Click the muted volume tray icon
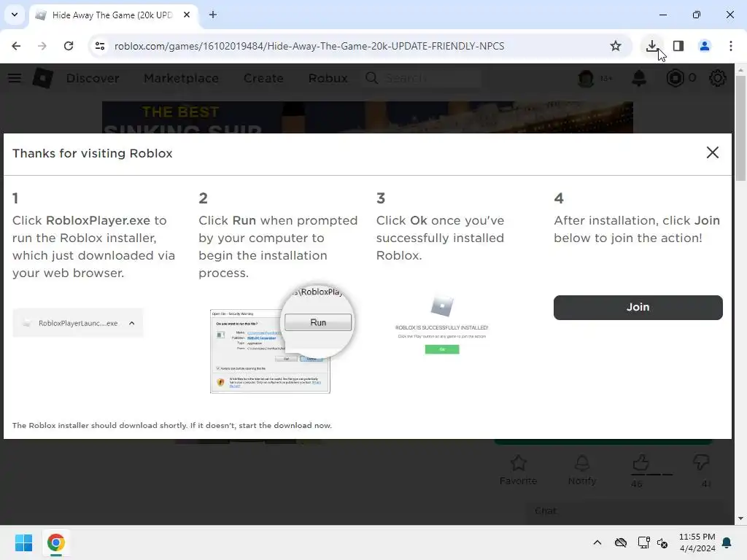747x560 pixels. click(x=662, y=542)
